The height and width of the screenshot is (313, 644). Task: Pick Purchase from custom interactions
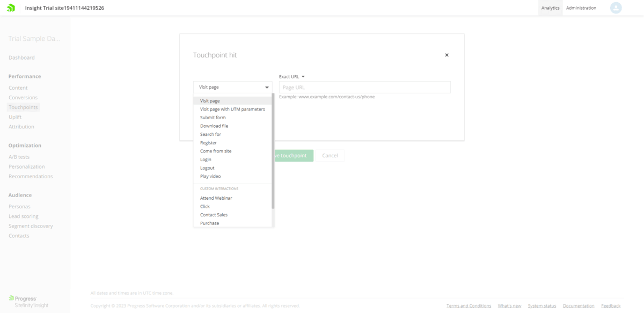209,223
